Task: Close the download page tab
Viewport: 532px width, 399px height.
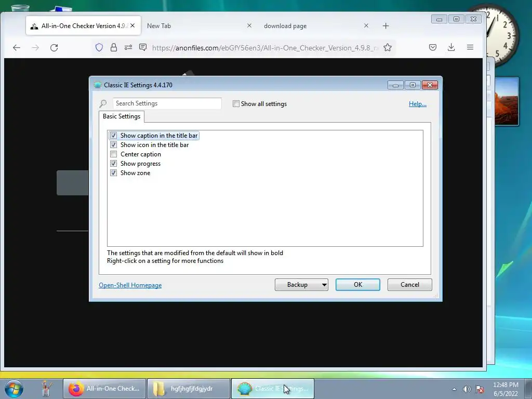Action: coord(366,25)
